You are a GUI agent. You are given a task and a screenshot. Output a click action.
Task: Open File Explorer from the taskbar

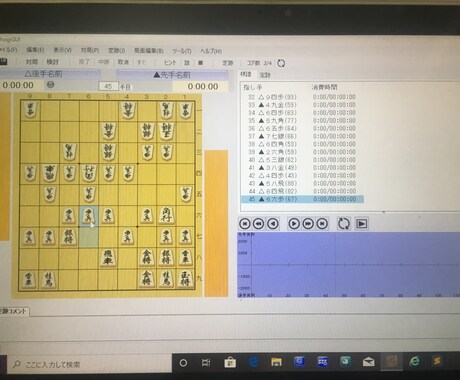[x=276, y=362]
